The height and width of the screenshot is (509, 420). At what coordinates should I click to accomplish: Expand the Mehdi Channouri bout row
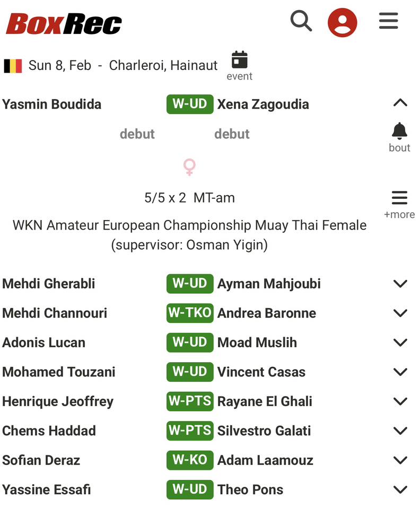coord(400,313)
